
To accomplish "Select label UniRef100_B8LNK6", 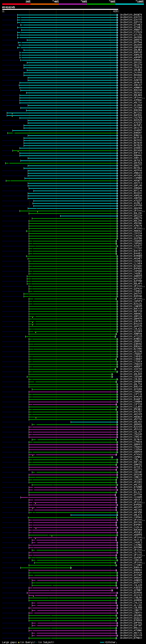I will pos(131,95).
